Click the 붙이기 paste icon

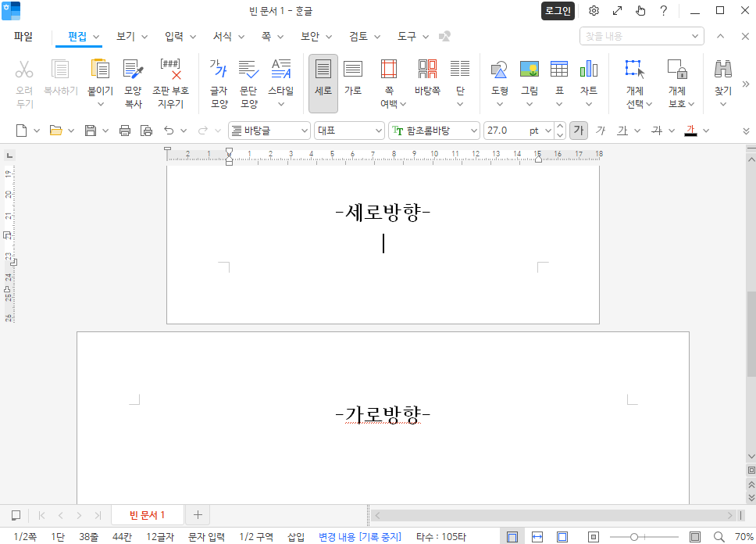[x=99, y=77]
